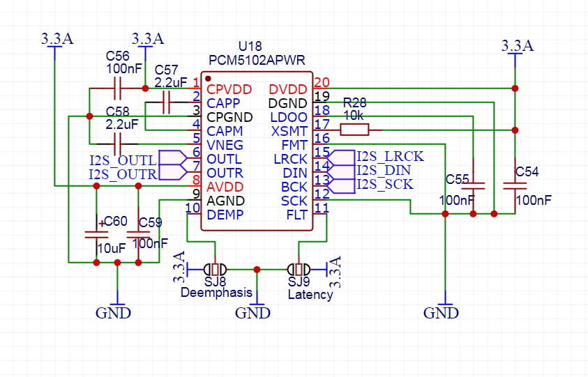Click the VNEG pin label

click(225, 145)
